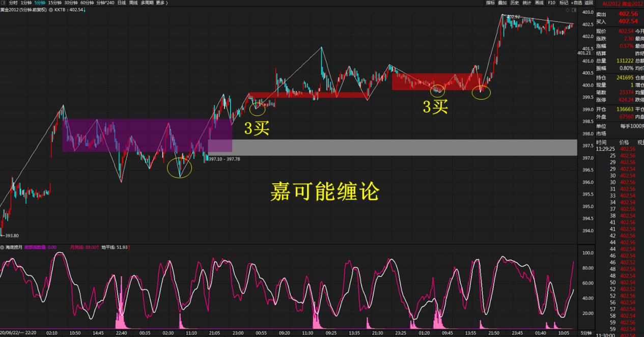Click the 振幅 value 0.80%
This screenshot has height=337, width=644.
(627, 68)
